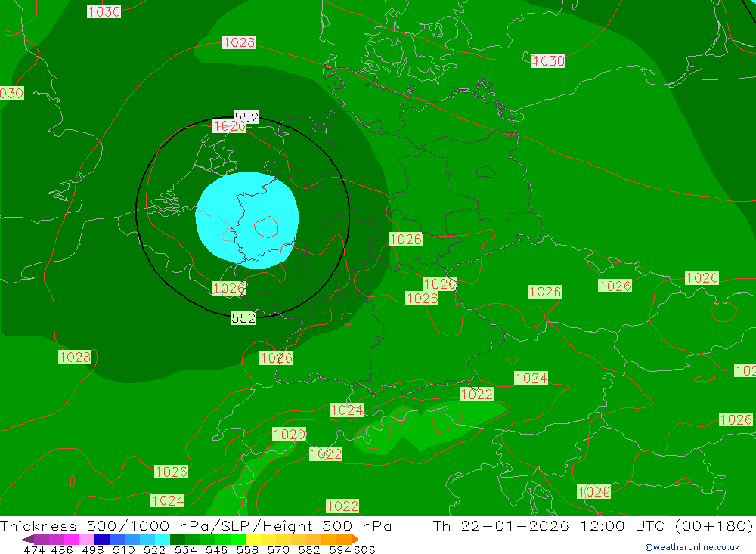Screen dimensions: 756x554
Task: Click the legend value 570
Action: (x=278, y=549)
